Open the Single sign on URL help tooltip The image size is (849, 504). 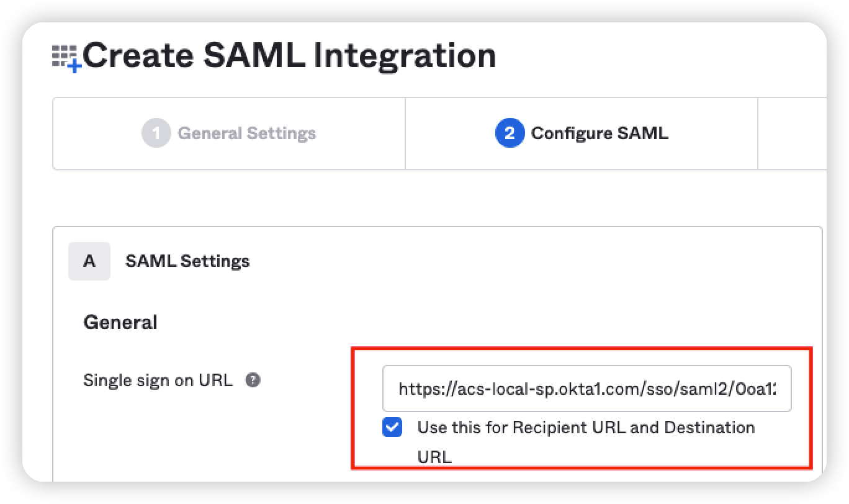pyautogui.click(x=254, y=380)
